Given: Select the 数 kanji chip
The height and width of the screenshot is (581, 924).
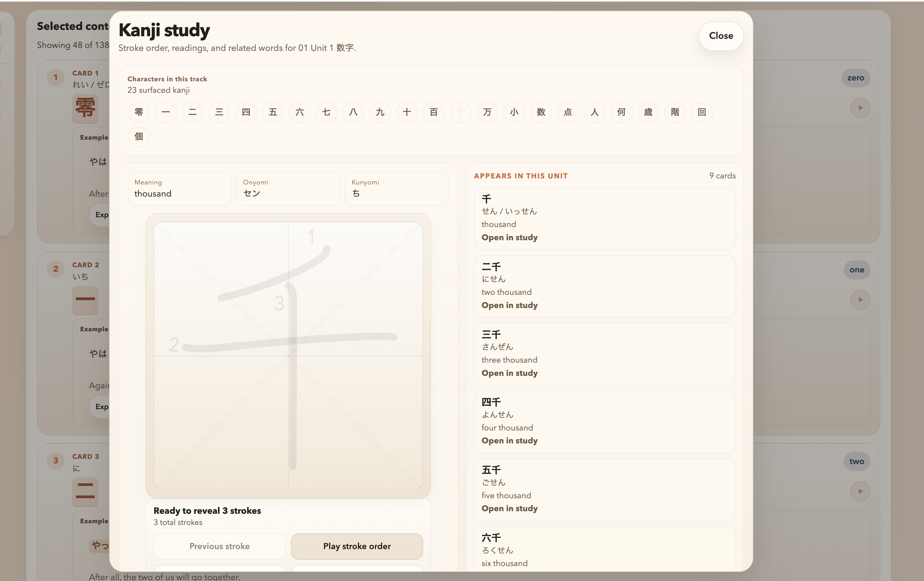Looking at the screenshot, I should [541, 112].
